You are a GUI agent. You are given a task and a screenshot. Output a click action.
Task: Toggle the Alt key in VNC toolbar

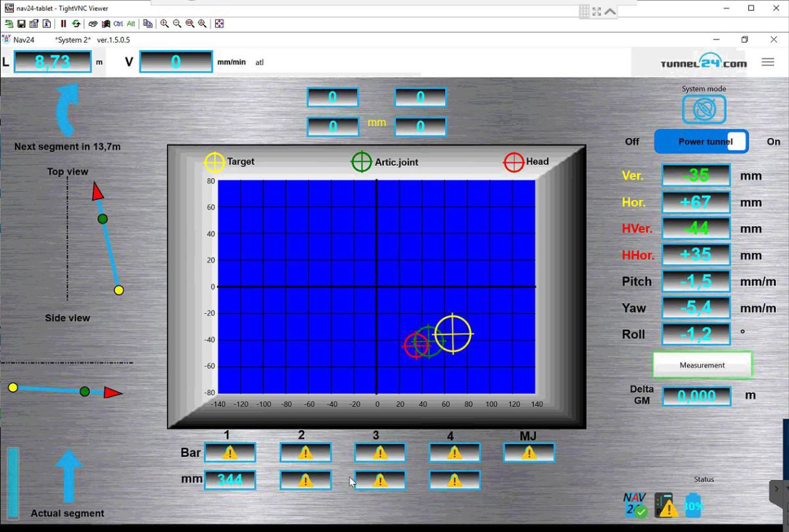pos(131,24)
